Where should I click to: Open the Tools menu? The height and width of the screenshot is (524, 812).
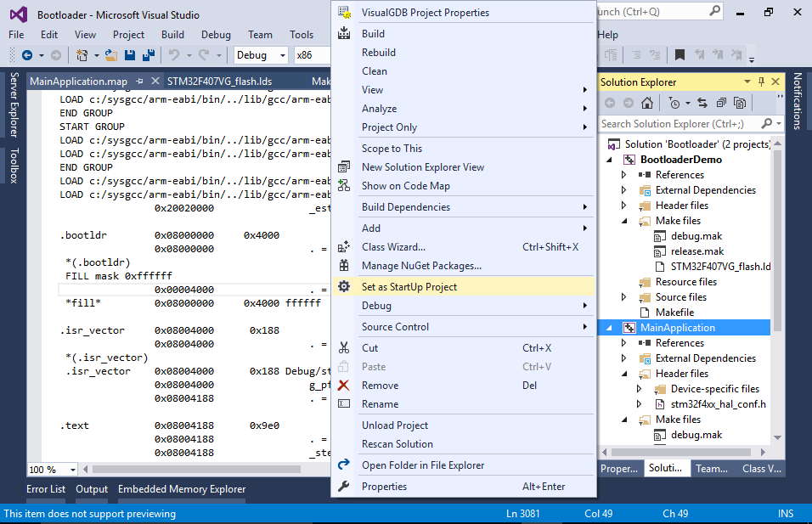[302, 35]
